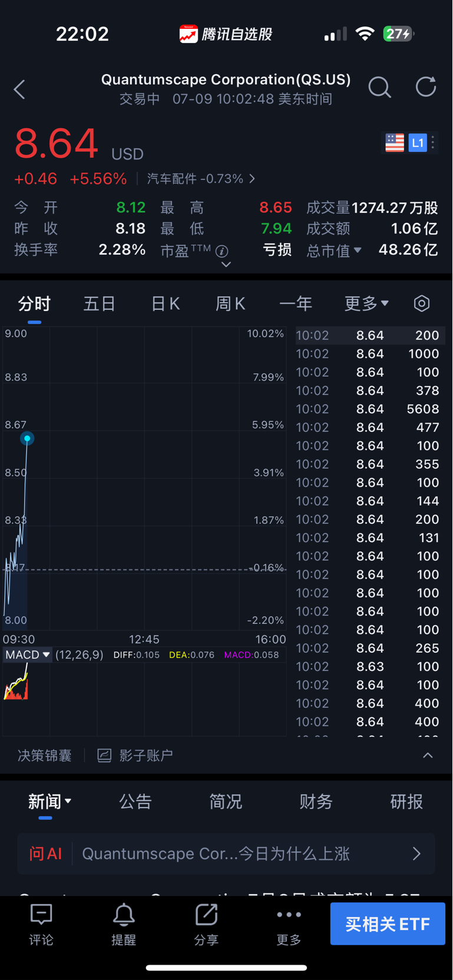Tap the 最低 7.94 value
This screenshot has width=453, height=980.
[x=276, y=228]
